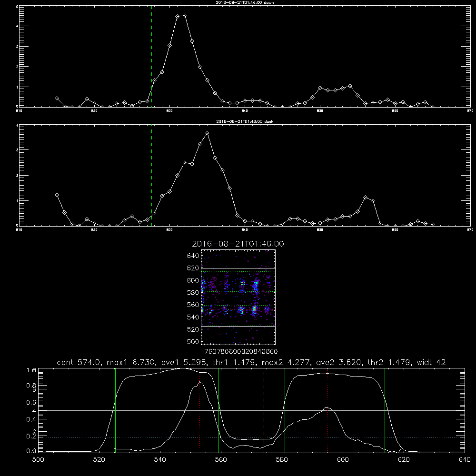Open the color spectral image thumbnail
476x476 pixels.
pos(238,297)
